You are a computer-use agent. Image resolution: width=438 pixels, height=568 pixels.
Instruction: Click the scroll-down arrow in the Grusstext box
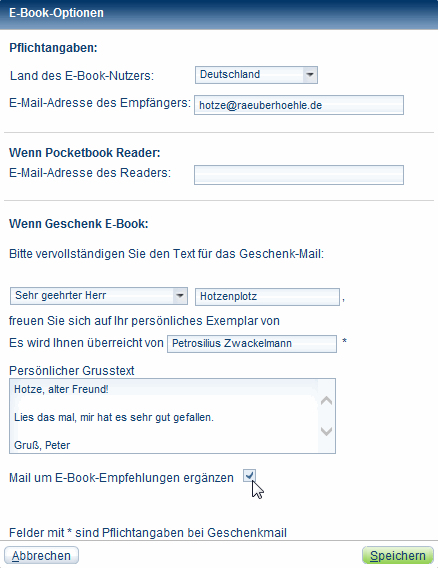click(326, 431)
